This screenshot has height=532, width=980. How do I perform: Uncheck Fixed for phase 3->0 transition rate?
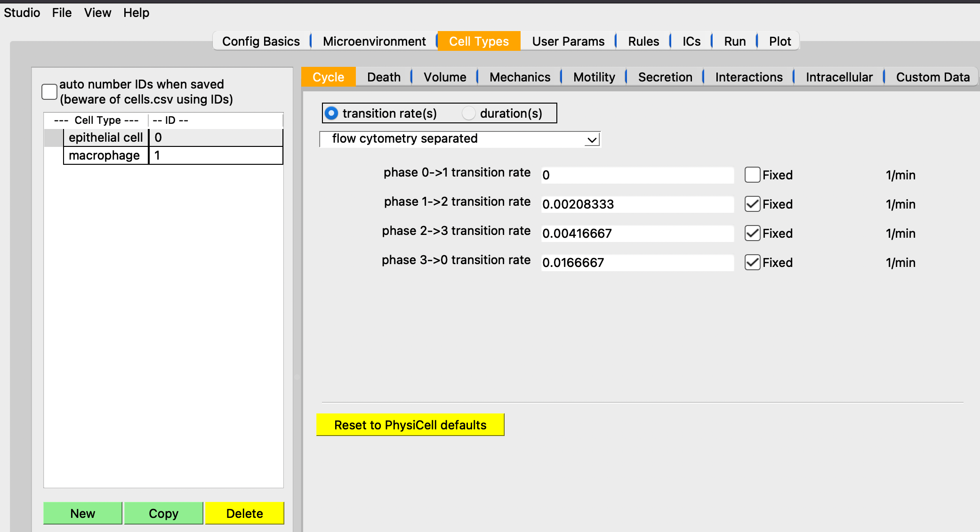[752, 263]
